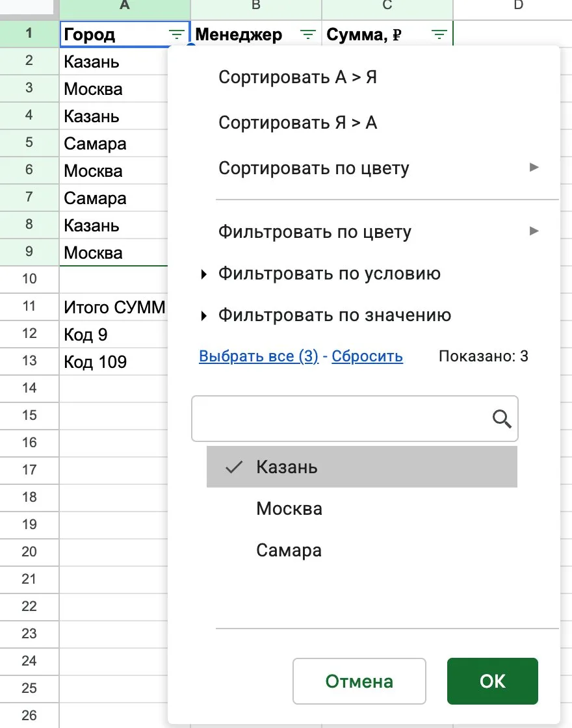Click the Выбрать все (3) link
This screenshot has width=572, height=728.
(x=259, y=356)
